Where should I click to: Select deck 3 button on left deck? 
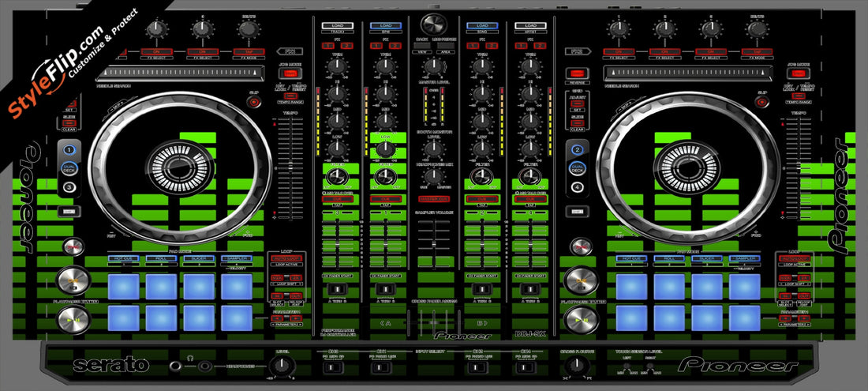click(x=69, y=187)
